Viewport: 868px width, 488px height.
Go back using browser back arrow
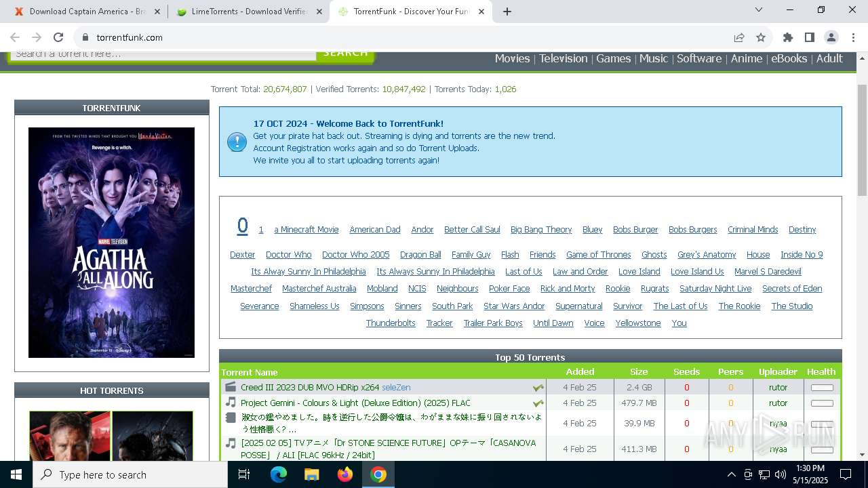coord(15,37)
